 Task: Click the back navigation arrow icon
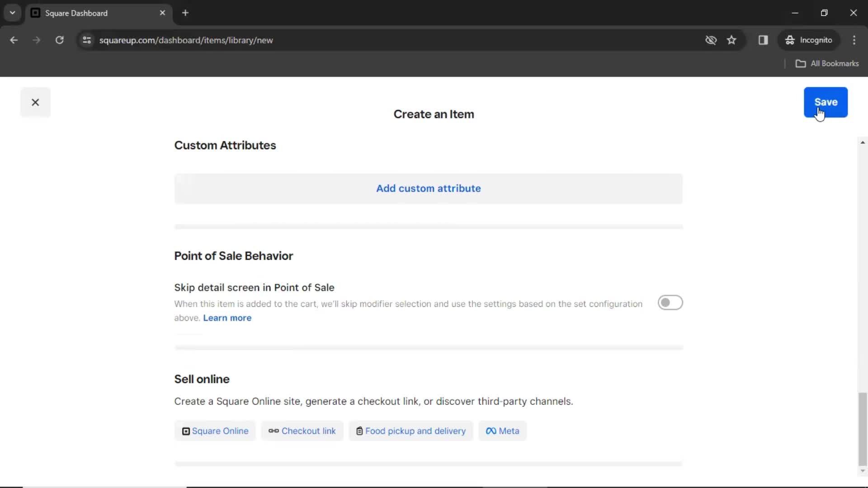pos(14,40)
